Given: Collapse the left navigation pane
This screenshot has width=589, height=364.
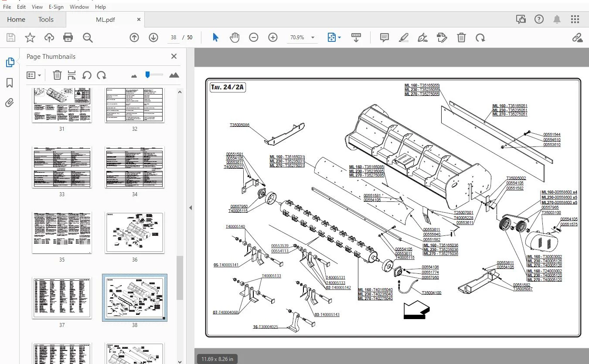Looking at the screenshot, I should (191, 208).
